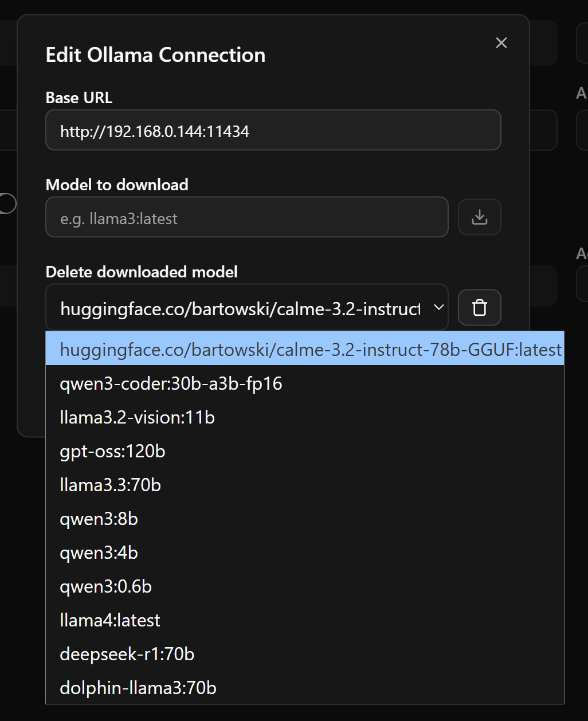Image resolution: width=588 pixels, height=721 pixels.
Task: Choose qwen3-coder:30b-a3b-fp16 from the list
Action: tap(171, 383)
